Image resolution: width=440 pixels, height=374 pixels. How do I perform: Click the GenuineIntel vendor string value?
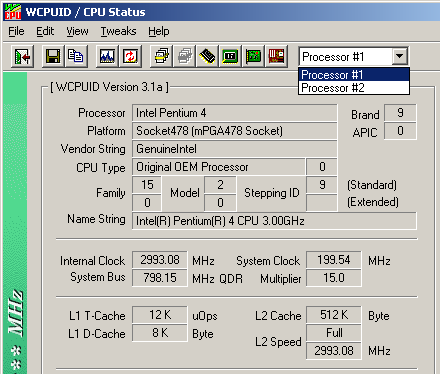[234, 149]
